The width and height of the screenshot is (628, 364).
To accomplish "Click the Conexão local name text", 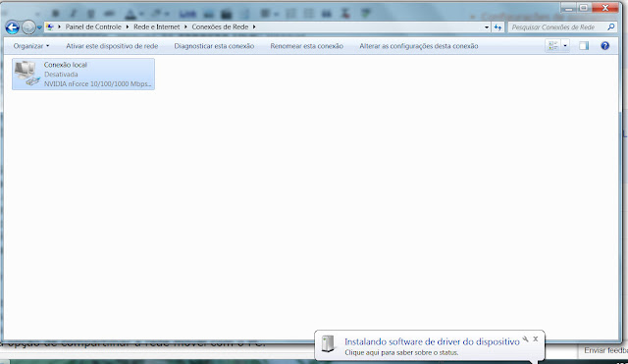I will 66,65.
